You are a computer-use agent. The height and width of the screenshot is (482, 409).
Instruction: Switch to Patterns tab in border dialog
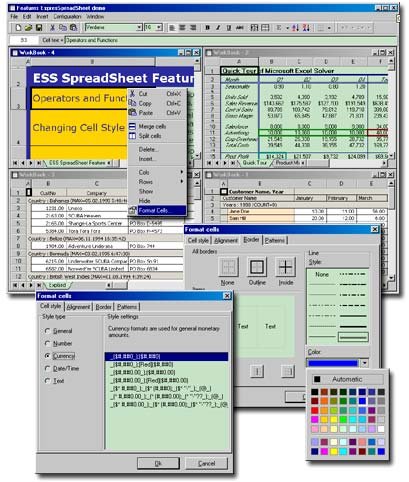pyautogui.click(x=275, y=240)
